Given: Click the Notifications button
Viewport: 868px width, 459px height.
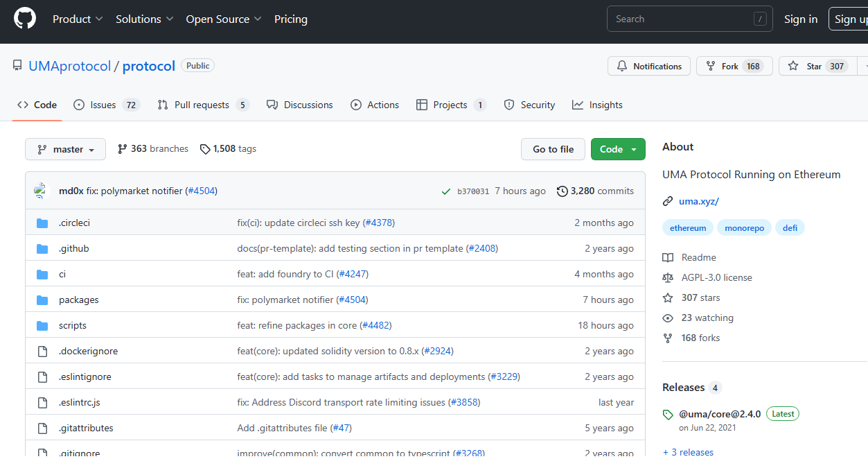Looking at the screenshot, I should coord(649,67).
